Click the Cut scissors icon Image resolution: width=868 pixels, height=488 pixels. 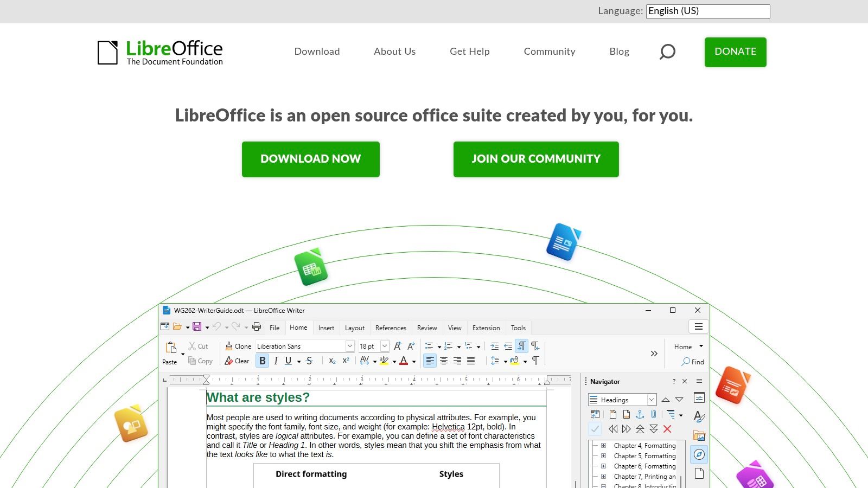point(192,346)
